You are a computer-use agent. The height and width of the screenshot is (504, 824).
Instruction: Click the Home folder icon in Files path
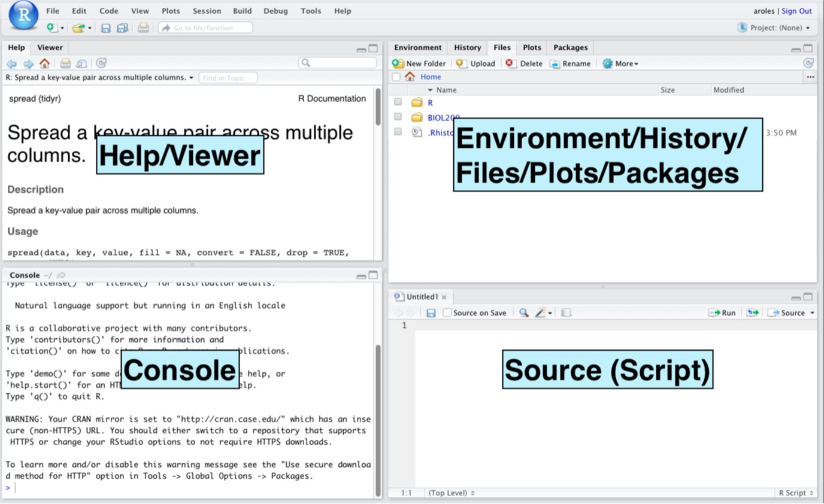tap(410, 77)
